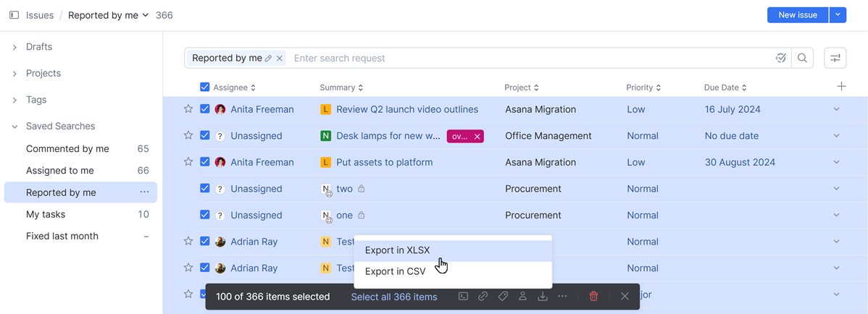
Task: Click the red delete trash icon
Action: (x=593, y=297)
